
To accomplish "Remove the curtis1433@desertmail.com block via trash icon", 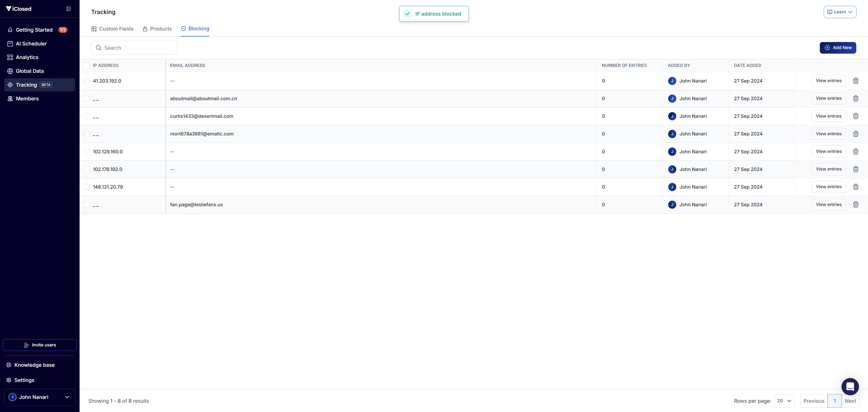I will click(856, 116).
